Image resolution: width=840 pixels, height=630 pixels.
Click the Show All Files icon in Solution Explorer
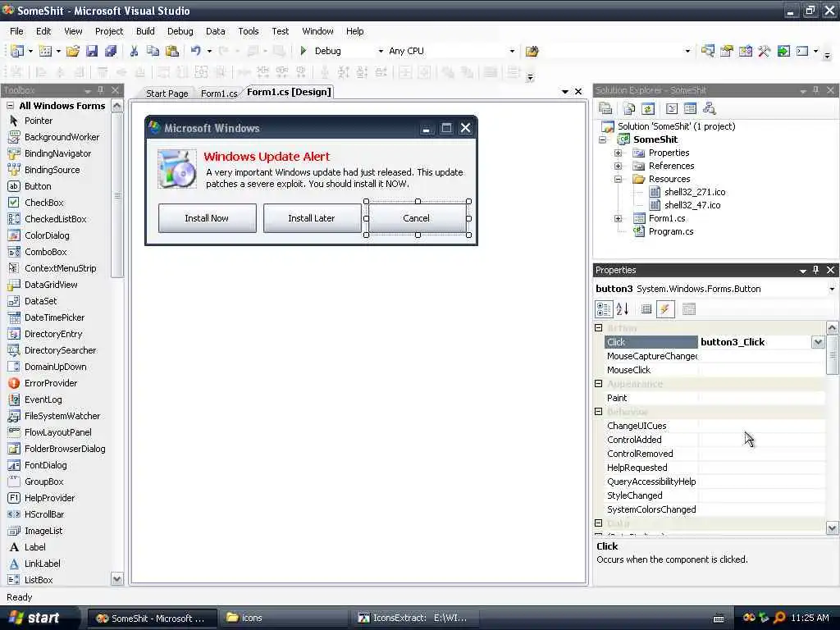point(629,109)
